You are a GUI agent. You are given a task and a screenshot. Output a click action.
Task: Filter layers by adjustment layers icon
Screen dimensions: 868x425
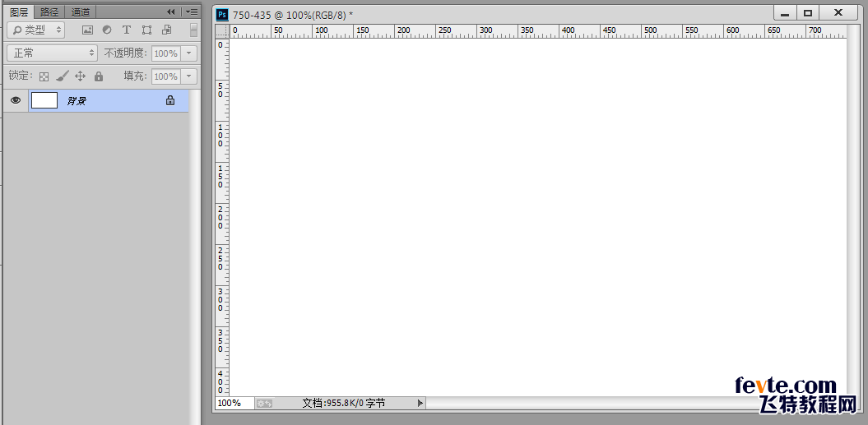107,30
